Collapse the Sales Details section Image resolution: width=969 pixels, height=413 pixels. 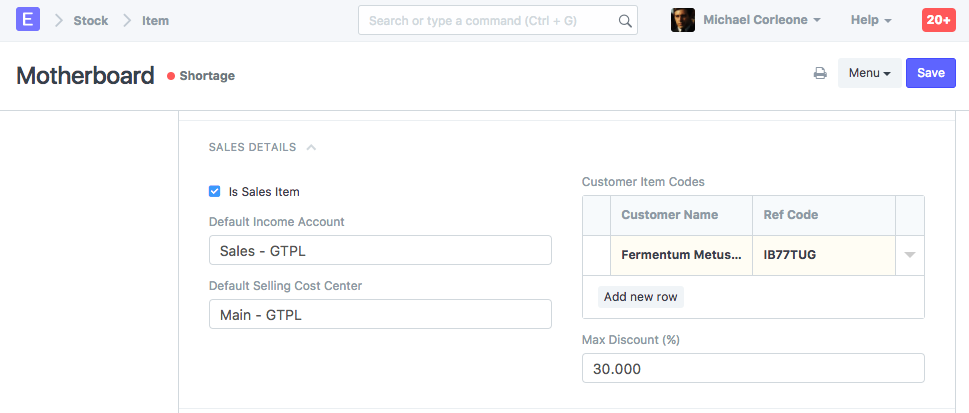tap(311, 147)
